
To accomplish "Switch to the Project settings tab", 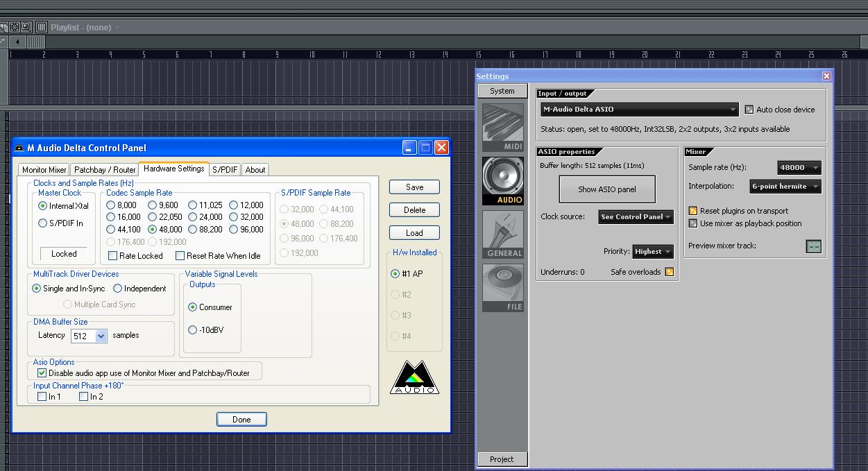I will click(502, 459).
